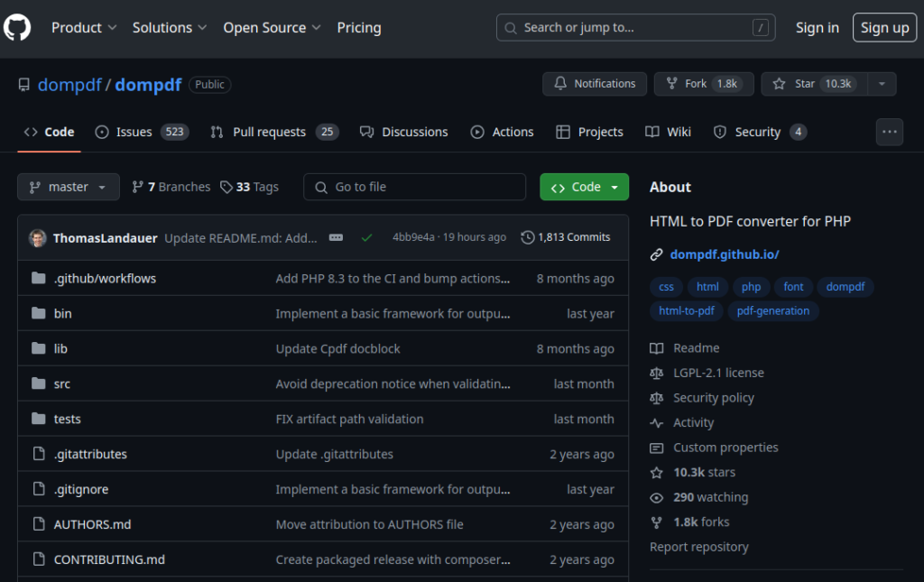Click the fork icon in Fork button

(x=671, y=84)
